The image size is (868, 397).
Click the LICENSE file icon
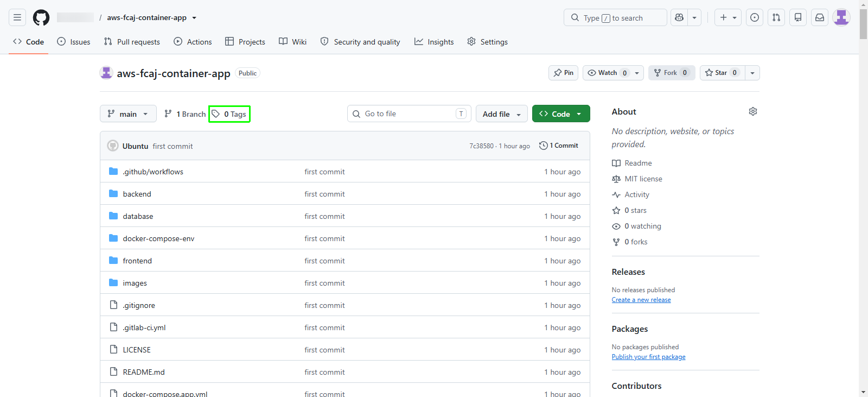pos(113,350)
